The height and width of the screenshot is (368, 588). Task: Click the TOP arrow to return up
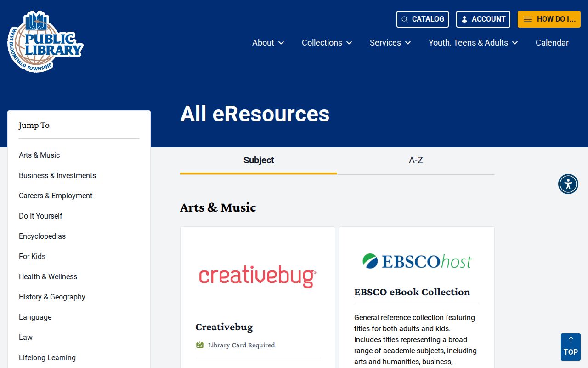click(x=571, y=347)
